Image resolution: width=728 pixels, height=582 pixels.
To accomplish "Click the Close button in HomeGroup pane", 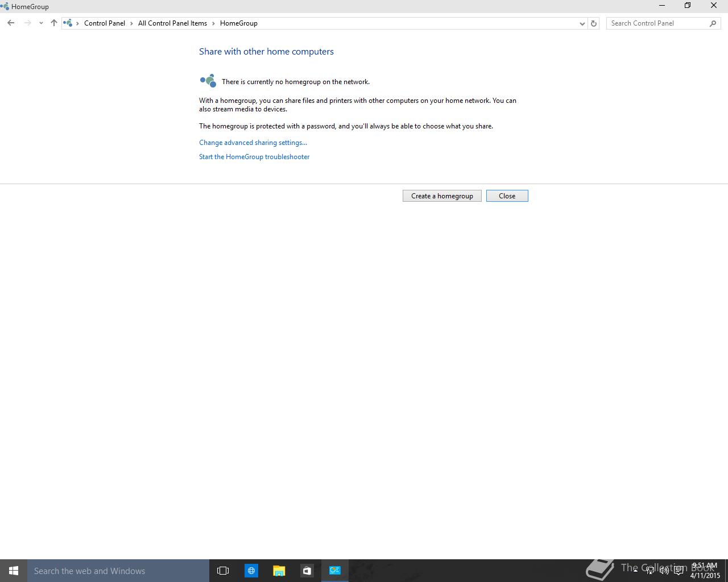I will point(507,196).
